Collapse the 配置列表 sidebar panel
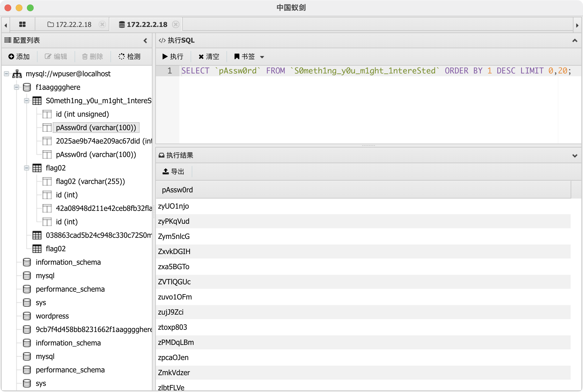The image size is (583, 392). 145,41
